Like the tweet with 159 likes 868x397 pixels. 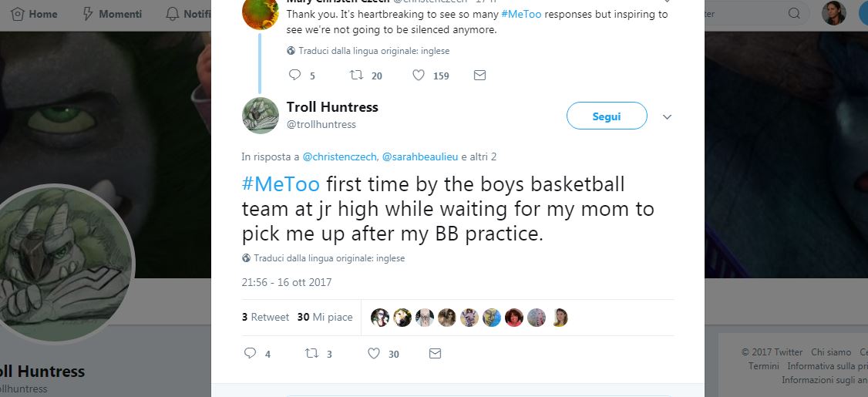(x=419, y=76)
